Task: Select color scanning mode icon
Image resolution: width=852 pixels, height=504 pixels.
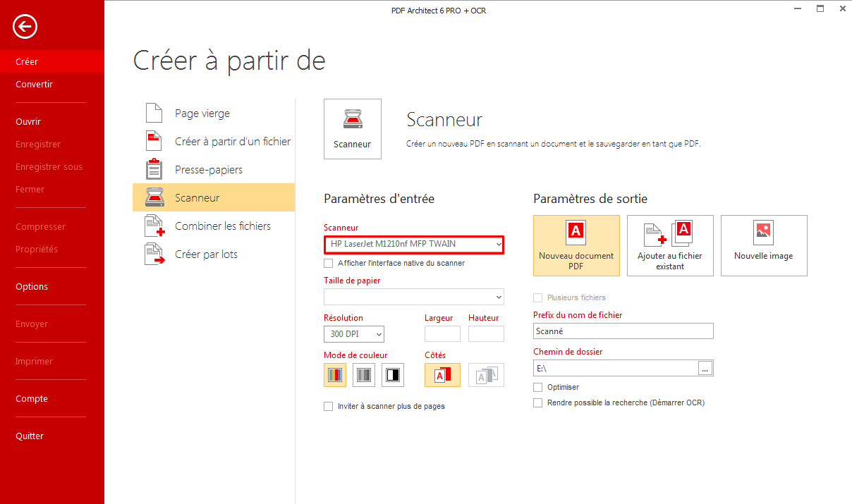Action: click(x=335, y=375)
